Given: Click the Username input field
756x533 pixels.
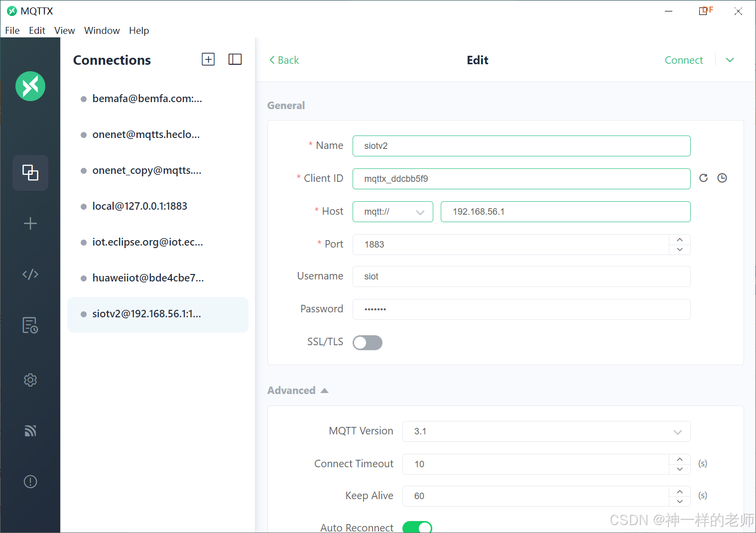Looking at the screenshot, I should pyautogui.click(x=521, y=276).
